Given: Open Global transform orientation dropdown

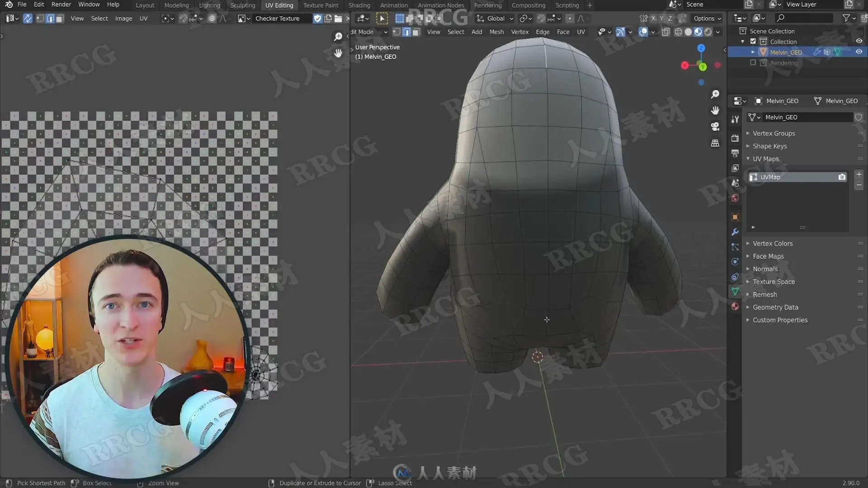Looking at the screenshot, I should 495,19.
